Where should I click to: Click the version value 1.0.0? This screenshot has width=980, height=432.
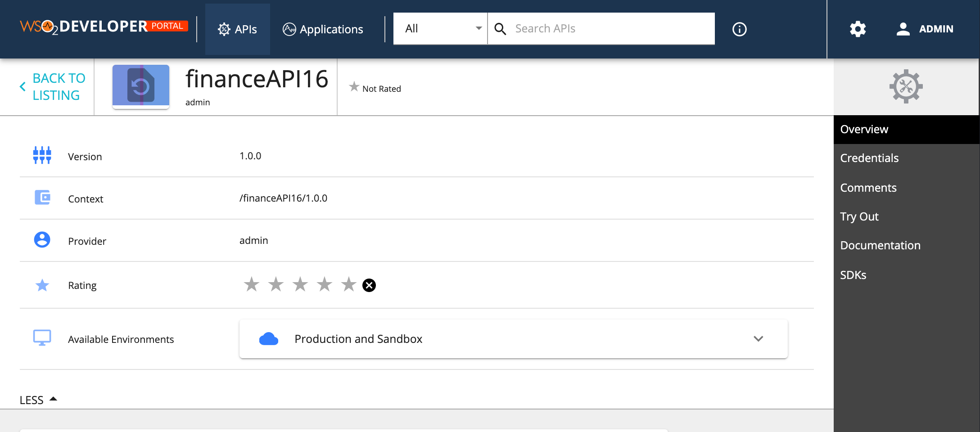click(250, 156)
